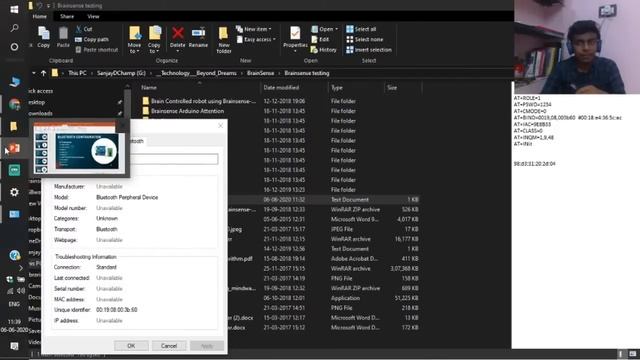
Task: Open Chrome from the taskbar
Action: click(x=14, y=104)
